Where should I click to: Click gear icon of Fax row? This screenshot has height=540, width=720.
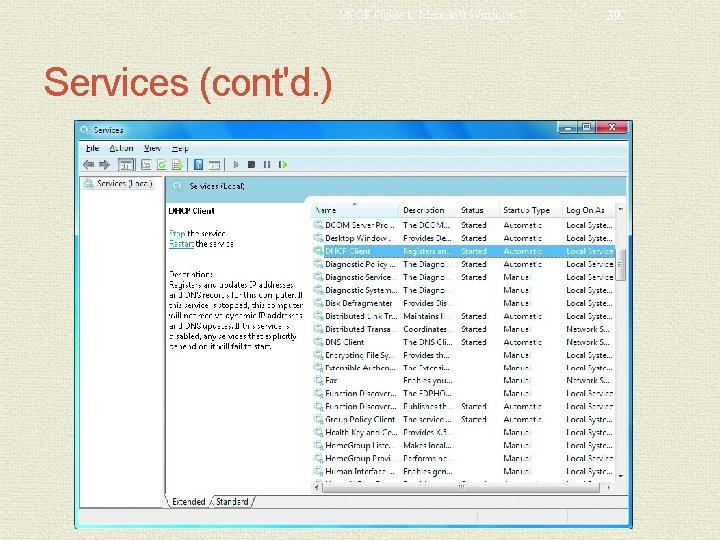click(x=318, y=380)
